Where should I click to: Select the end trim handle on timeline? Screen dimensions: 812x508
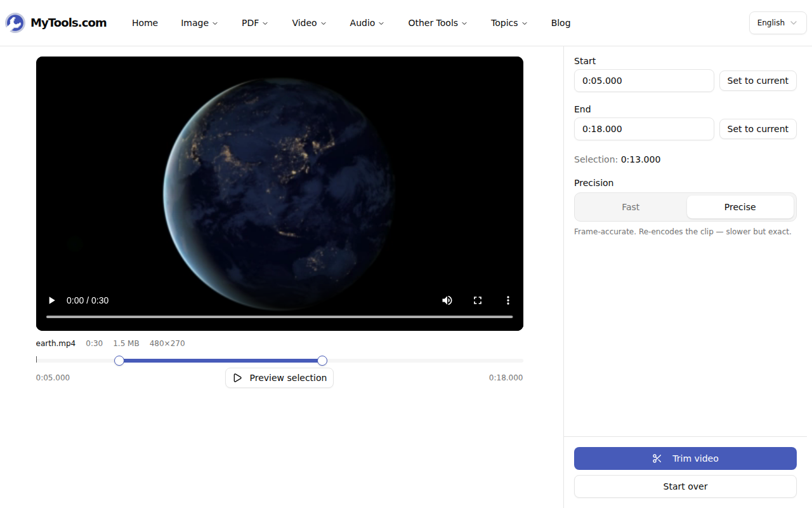point(322,361)
